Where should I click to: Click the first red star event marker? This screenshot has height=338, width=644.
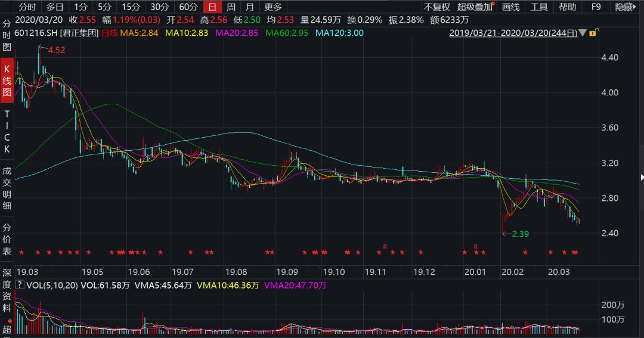tap(23, 252)
